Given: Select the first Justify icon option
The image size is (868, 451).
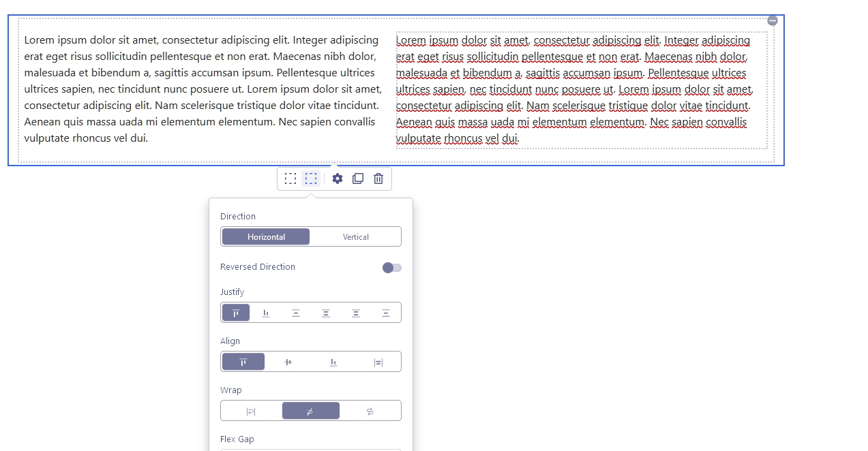Looking at the screenshot, I should (236, 313).
